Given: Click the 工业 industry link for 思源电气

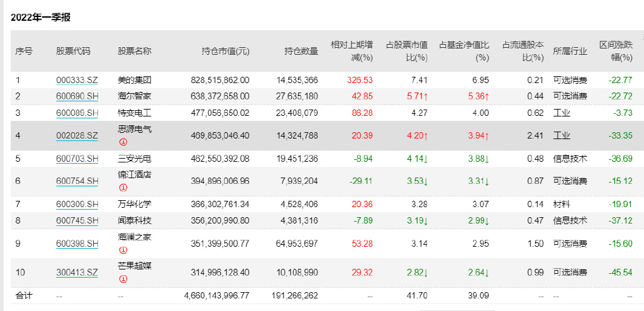Looking at the screenshot, I should tap(562, 136).
